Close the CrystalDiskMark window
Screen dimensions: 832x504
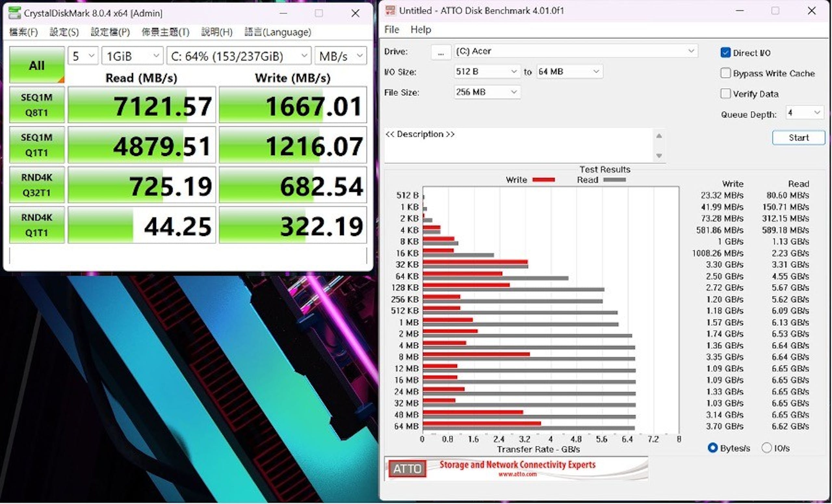coord(355,13)
